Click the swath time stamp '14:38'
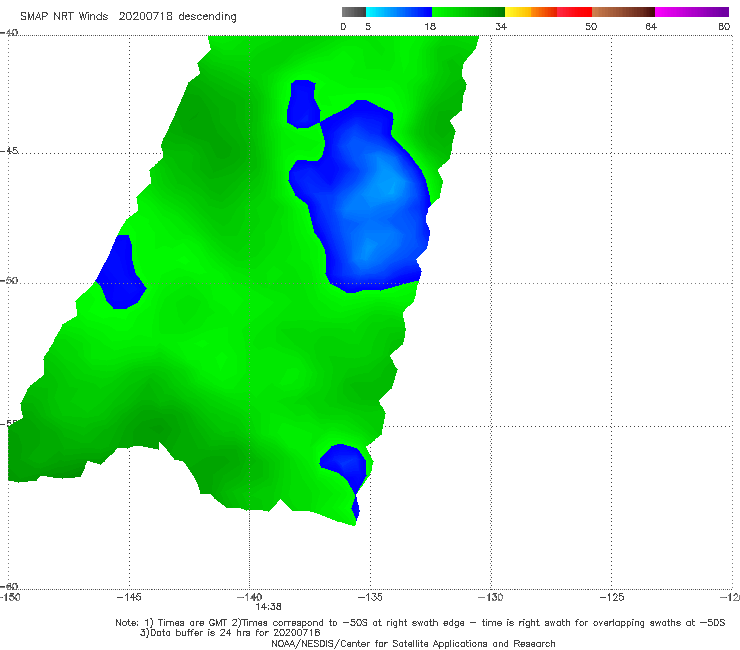Viewport: 740px width, 650px height. point(269,607)
